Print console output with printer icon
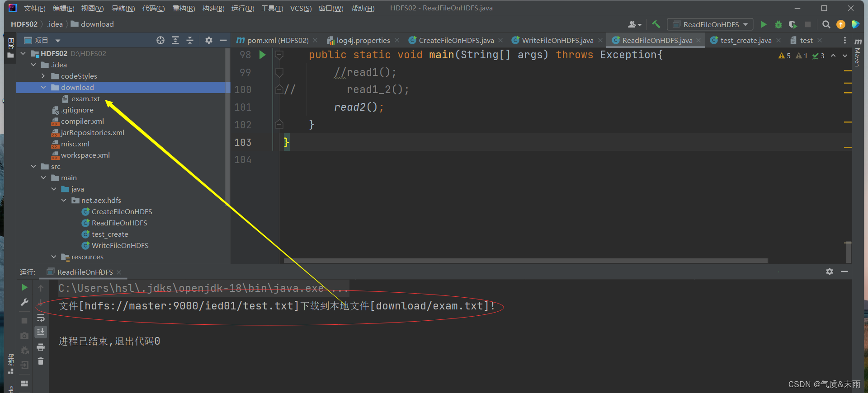 (41, 347)
